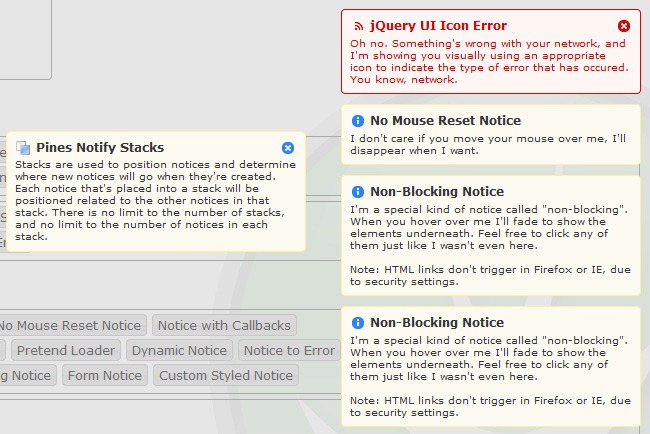
Task: Click the info icon on No Mouse Reset Notice
Action: [x=358, y=121]
